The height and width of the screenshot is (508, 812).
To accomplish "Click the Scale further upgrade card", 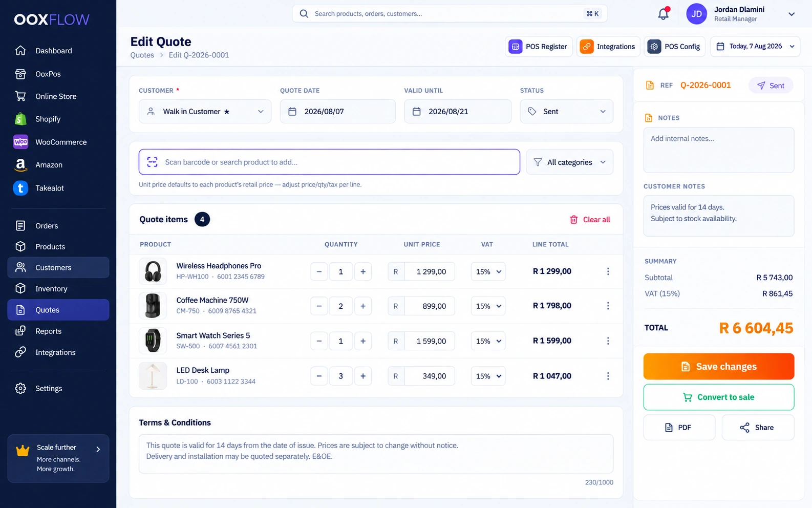I will coord(58,458).
